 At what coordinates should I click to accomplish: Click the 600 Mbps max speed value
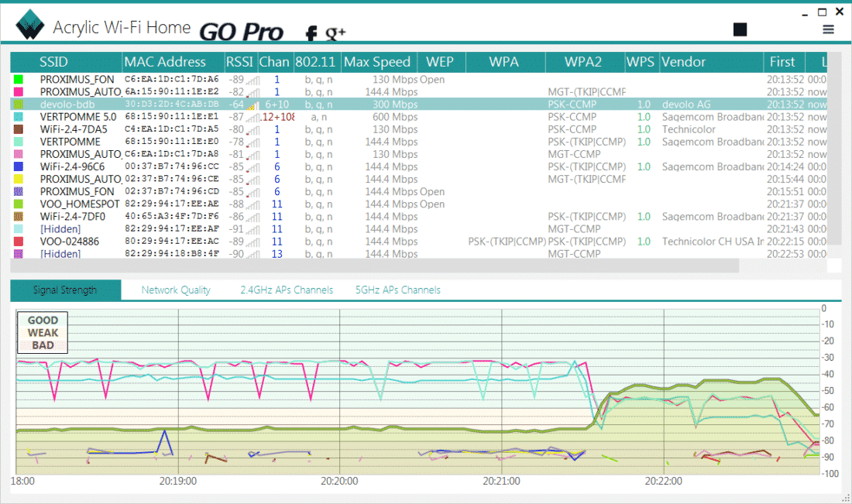[x=395, y=117]
